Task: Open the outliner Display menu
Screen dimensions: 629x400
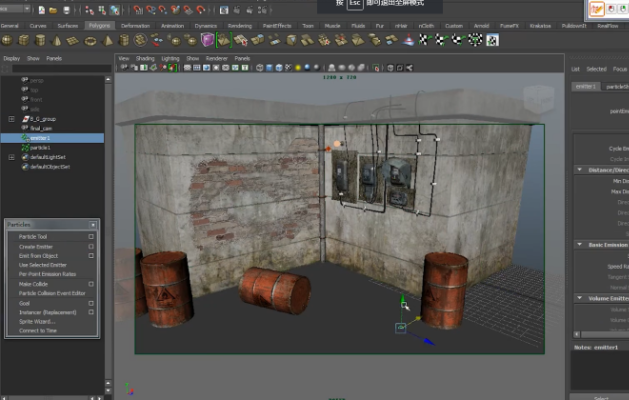Action: (x=12, y=59)
